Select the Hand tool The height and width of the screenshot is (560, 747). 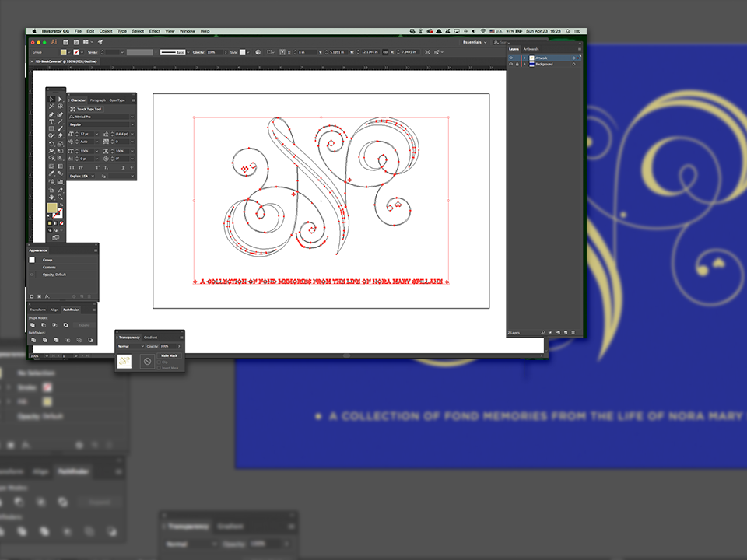click(51, 197)
